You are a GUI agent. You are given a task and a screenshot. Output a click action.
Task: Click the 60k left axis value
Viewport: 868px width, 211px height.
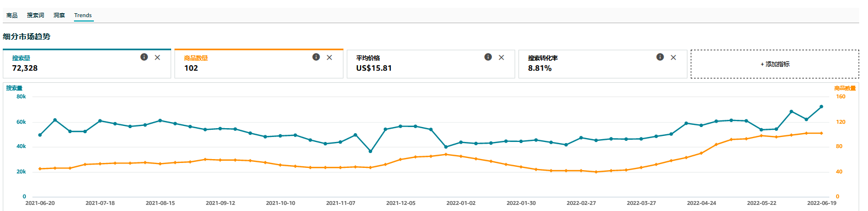tap(21, 122)
